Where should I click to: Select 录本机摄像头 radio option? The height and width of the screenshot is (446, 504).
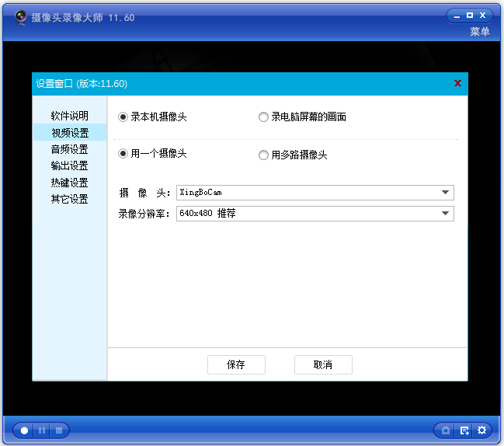pyautogui.click(x=153, y=117)
